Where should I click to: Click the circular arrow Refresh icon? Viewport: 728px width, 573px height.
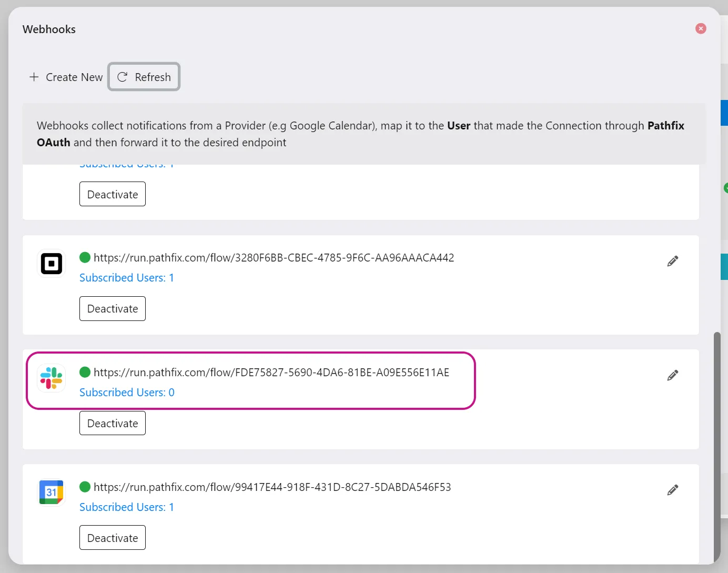[122, 77]
